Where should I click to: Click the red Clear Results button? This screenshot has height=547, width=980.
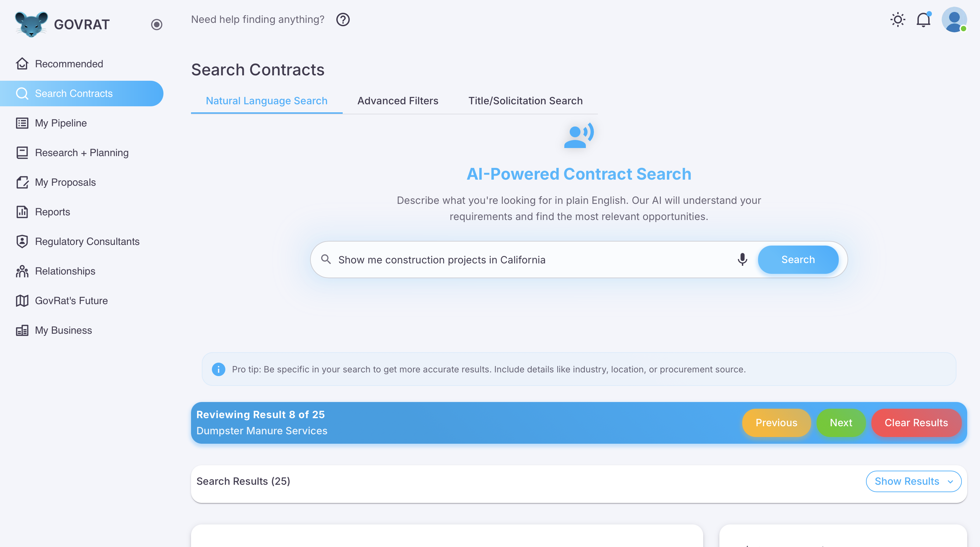[x=916, y=423]
